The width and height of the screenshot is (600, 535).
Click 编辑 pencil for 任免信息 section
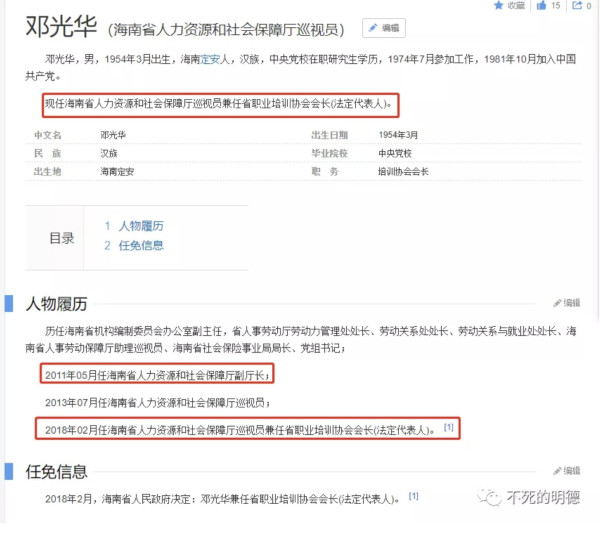pyautogui.click(x=567, y=471)
